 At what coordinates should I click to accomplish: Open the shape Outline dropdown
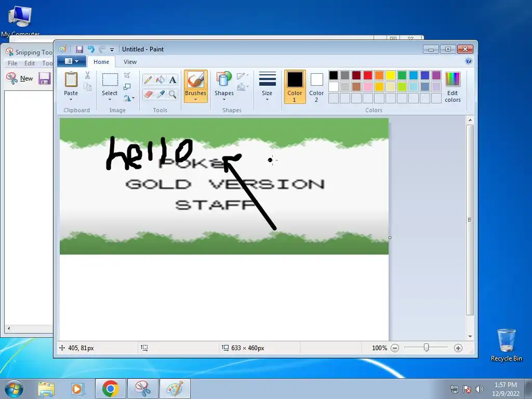tap(243, 76)
